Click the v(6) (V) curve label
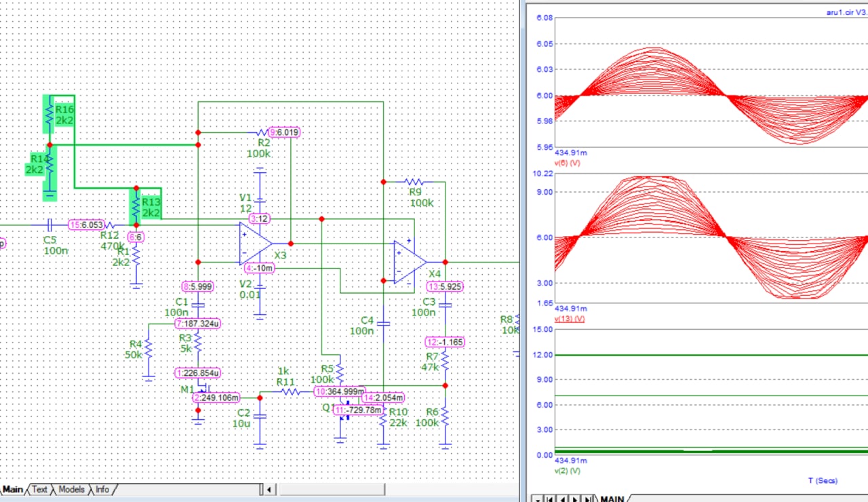The width and height of the screenshot is (868, 502). click(x=568, y=163)
